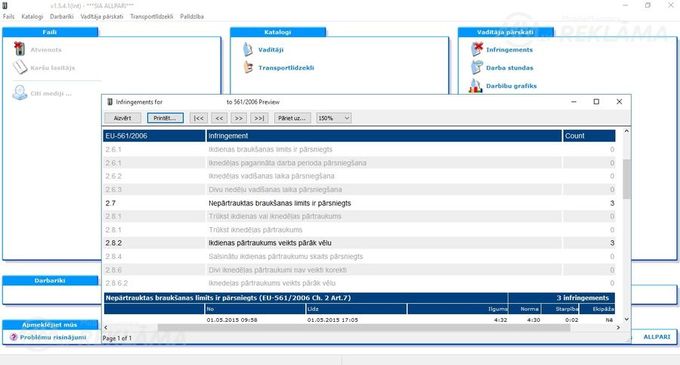Click the Infringements report icon
Screen dimensions: 680x365
point(477,49)
